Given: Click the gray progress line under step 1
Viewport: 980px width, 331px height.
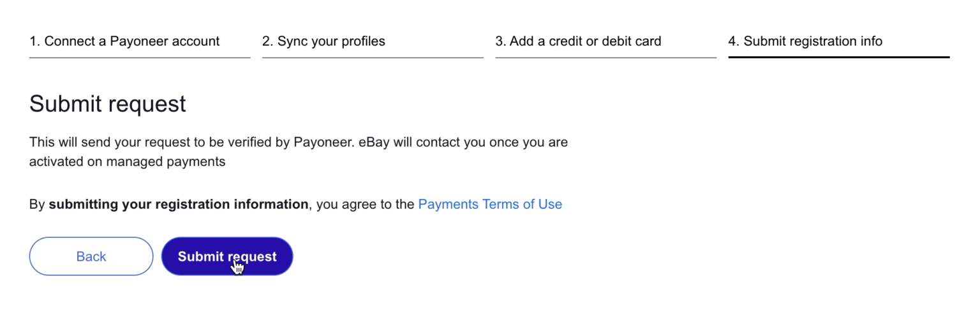Looking at the screenshot, I should click(140, 57).
